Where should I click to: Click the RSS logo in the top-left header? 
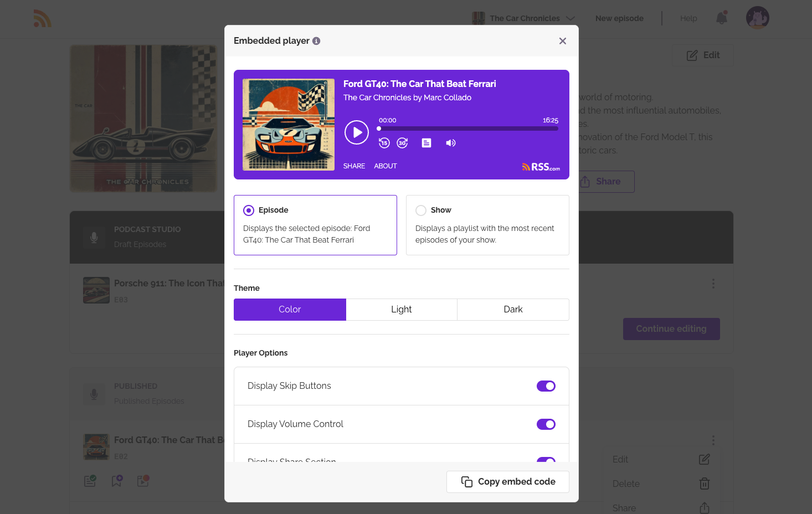point(43,19)
